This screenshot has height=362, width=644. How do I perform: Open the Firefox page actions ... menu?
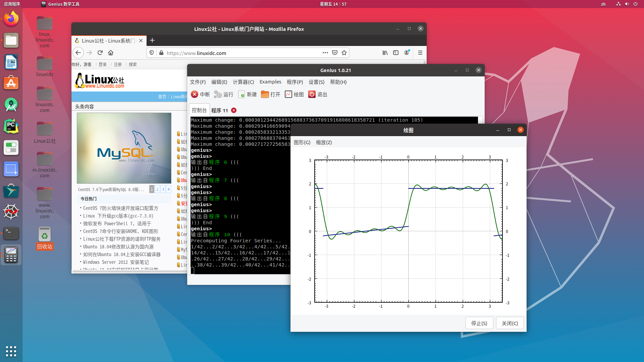click(325, 53)
